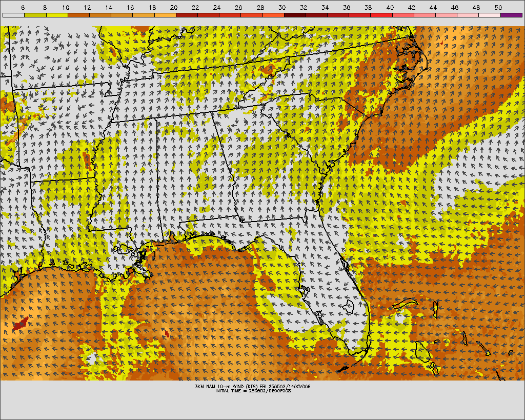The width and height of the screenshot is (525, 420).
Task: Click the legend swatch between 28 and 30
Action: coord(273,15)
